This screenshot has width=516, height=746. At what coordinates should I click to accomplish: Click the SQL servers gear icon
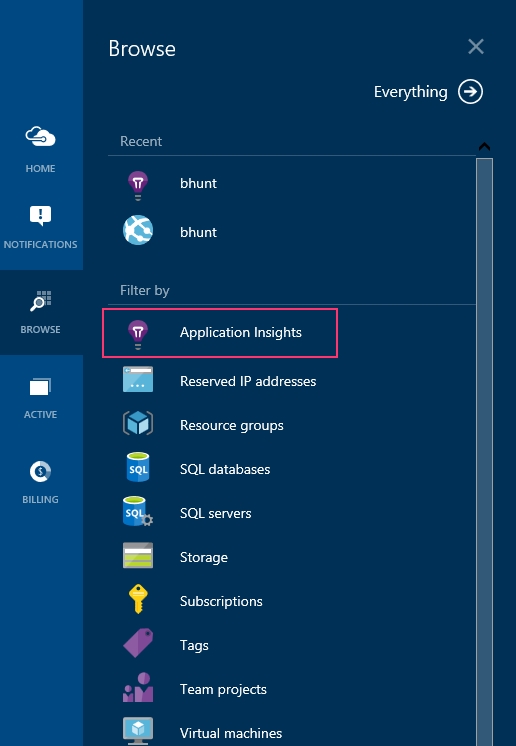(x=138, y=511)
